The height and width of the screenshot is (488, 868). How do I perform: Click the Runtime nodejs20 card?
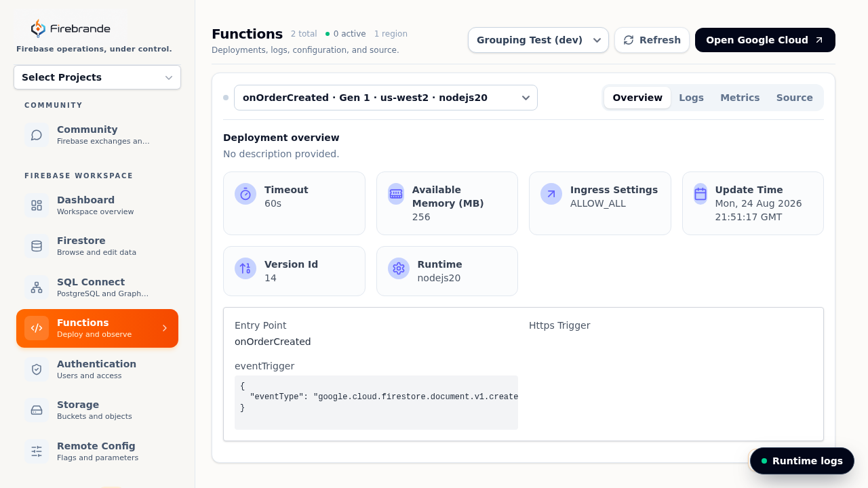pos(447,271)
